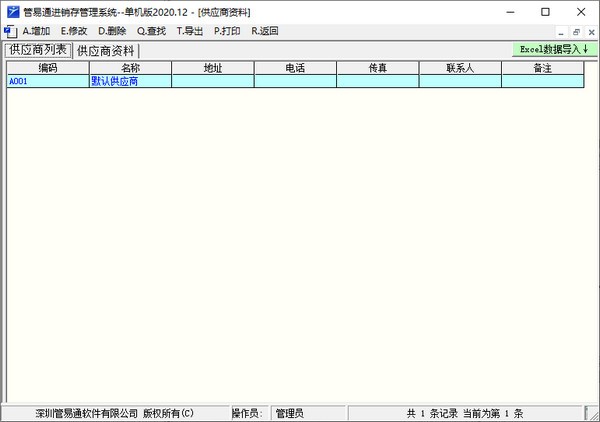Image resolution: width=600 pixels, height=422 pixels.
Task: Open the A.增加 menu
Action: [36, 31]
